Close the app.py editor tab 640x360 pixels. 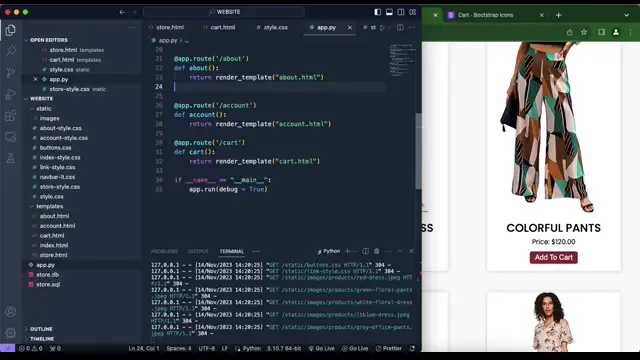pyautogui.click(x=350, y=27)
